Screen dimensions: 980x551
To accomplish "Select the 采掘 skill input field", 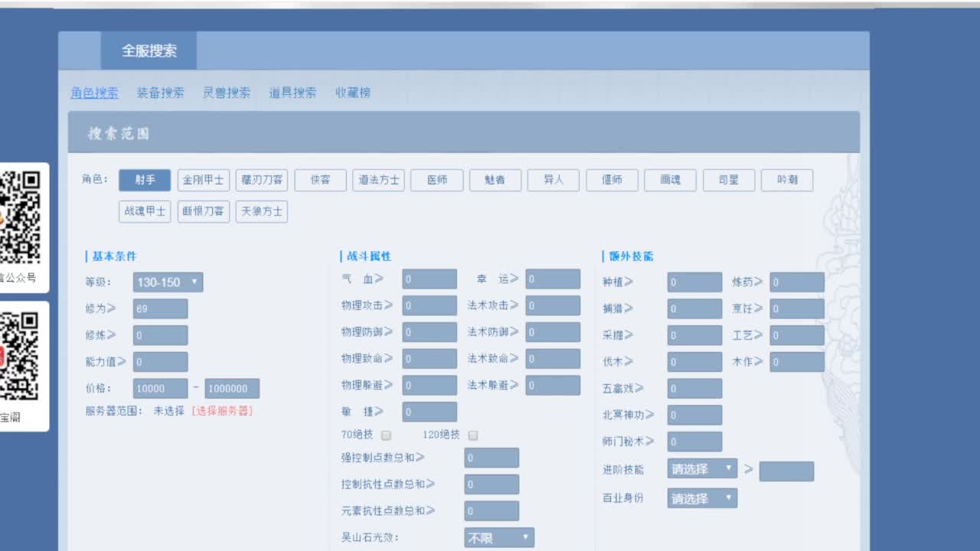I will [694, 335].
